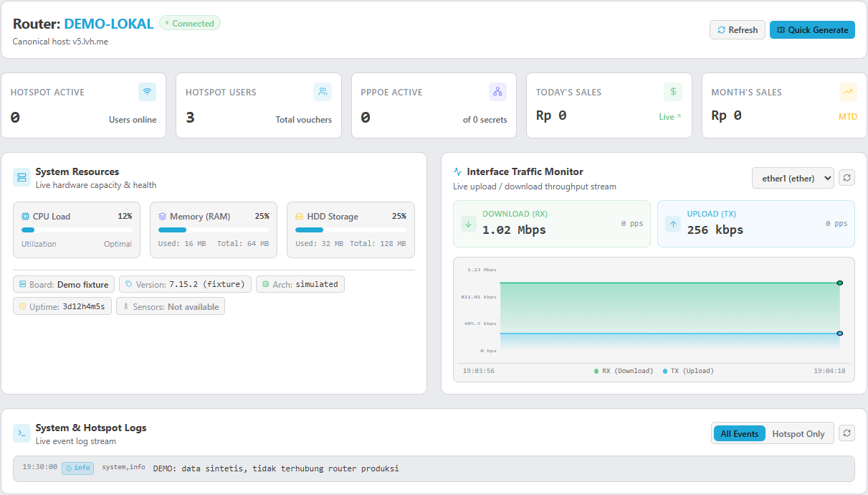This screenshot has height=495, width=868.
Task: Click the System Resources server icon
Action: click(x=22, y=177)
